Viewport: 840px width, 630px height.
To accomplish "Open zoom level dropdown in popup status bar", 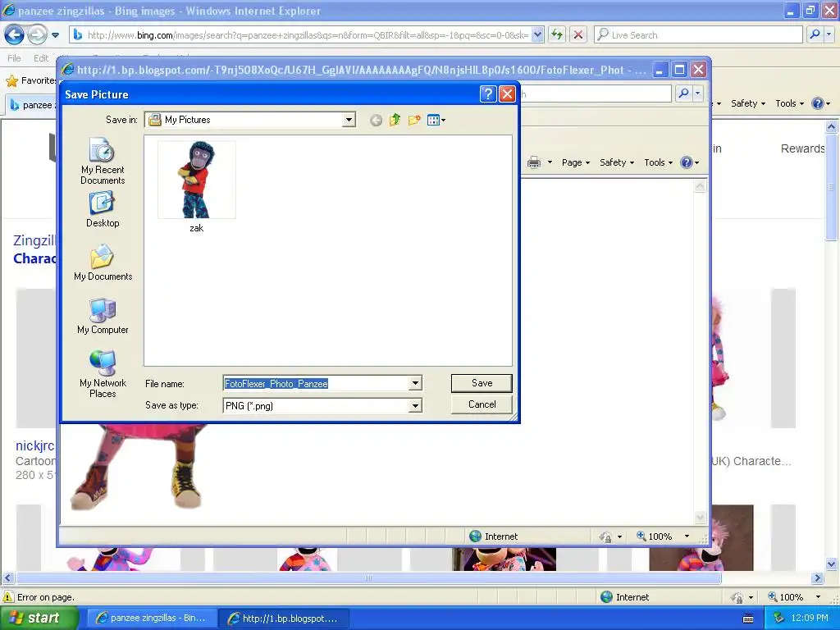I will [687, 536].
